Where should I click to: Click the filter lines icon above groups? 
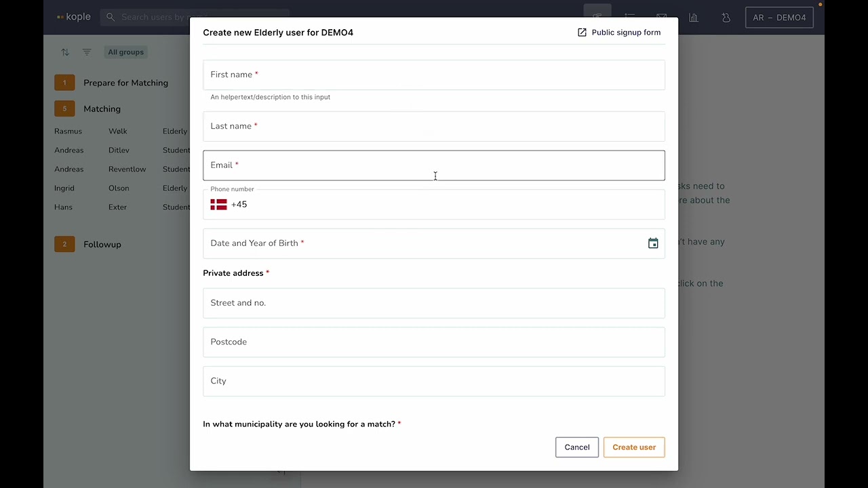click(87, 52)
